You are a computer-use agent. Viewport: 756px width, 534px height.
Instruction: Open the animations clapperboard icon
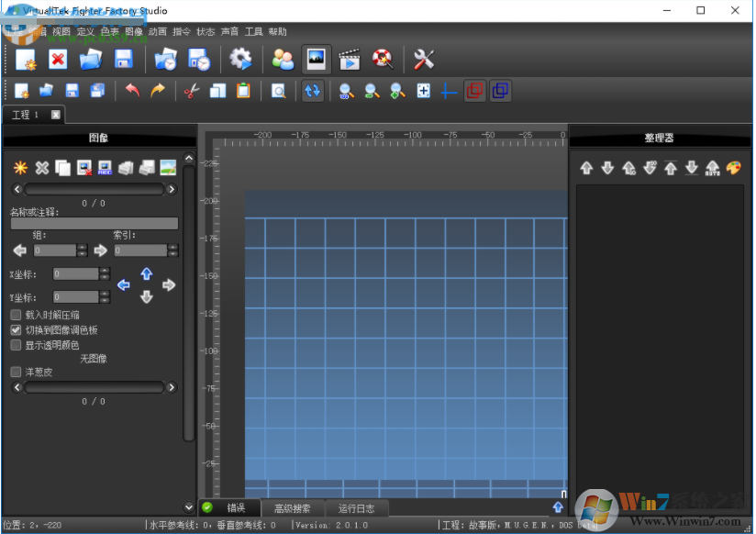tap(350, 60)
